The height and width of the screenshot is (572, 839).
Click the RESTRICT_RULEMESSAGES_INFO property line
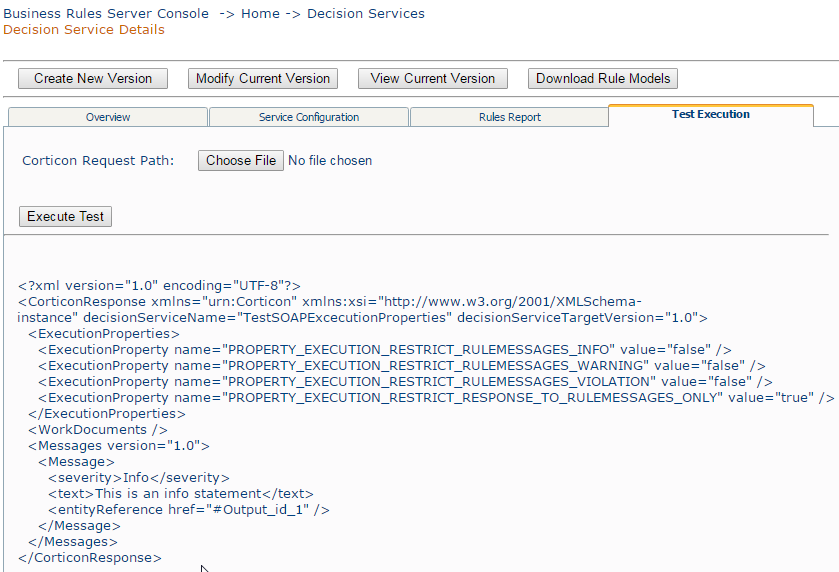(385, 350)
